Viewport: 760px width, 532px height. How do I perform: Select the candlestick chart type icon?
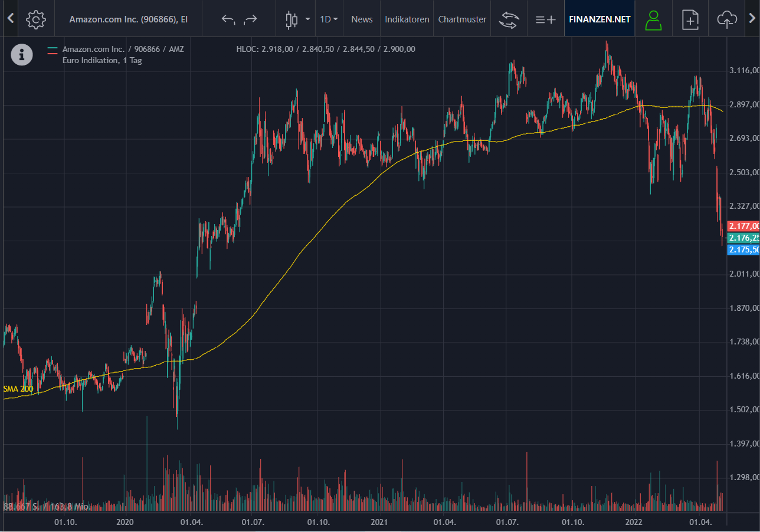[291, 19]
